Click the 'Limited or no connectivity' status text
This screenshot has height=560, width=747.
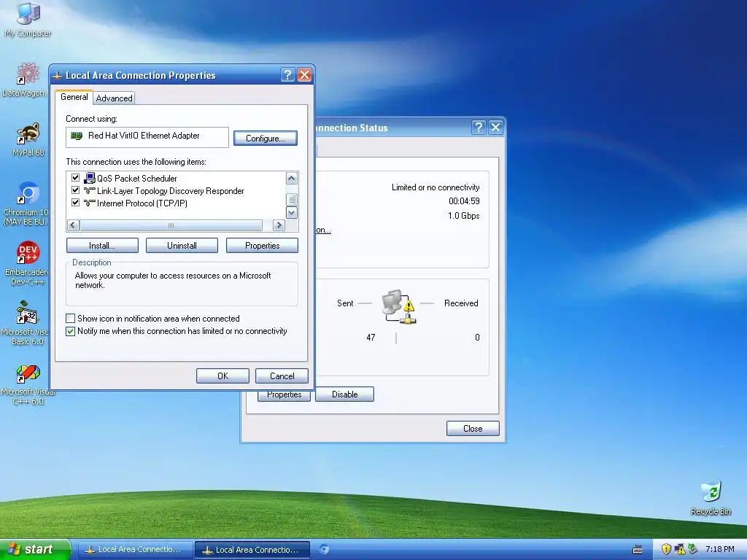(436, 187)
